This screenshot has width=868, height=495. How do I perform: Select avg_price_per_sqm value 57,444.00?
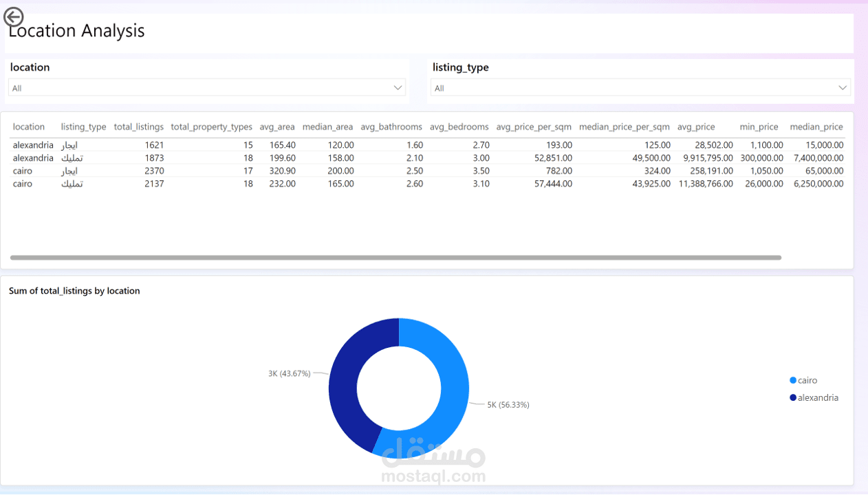click(x=554, y=184)
